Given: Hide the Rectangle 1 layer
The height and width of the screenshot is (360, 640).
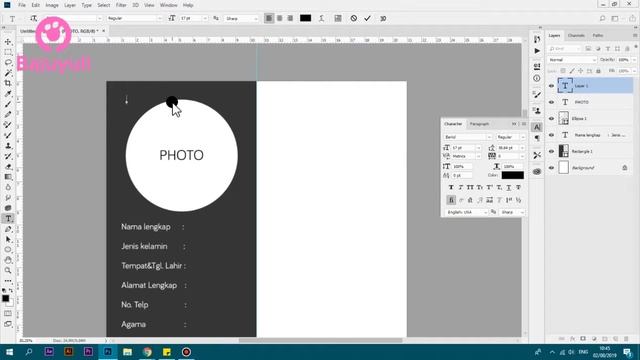Looking at the screenshot, I should [551, 151].
